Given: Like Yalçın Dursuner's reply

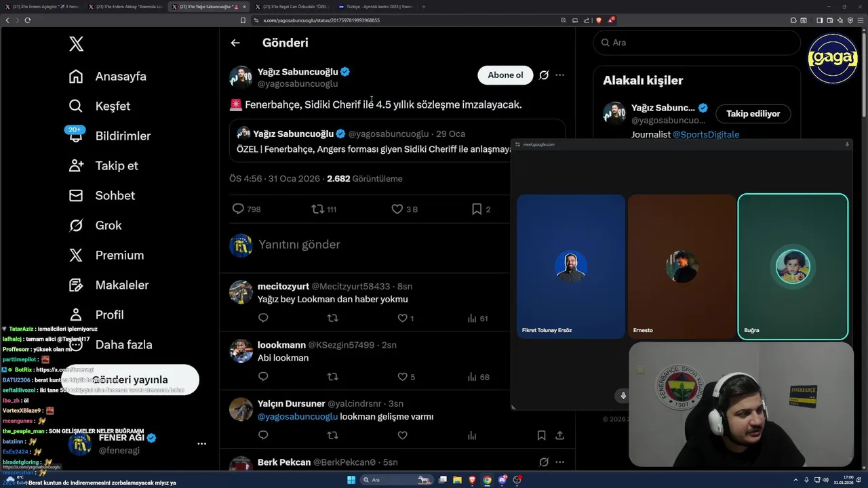Looking at the screenshot, I should coord(402,435).
